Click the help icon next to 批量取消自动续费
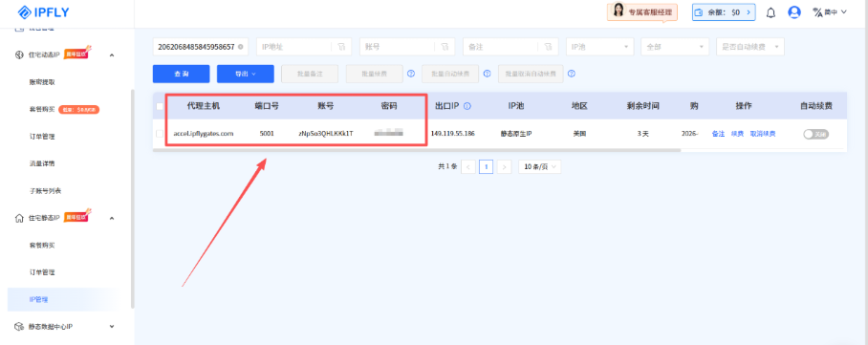This screenshot has width=868, height=345. (x=572, y=74)
